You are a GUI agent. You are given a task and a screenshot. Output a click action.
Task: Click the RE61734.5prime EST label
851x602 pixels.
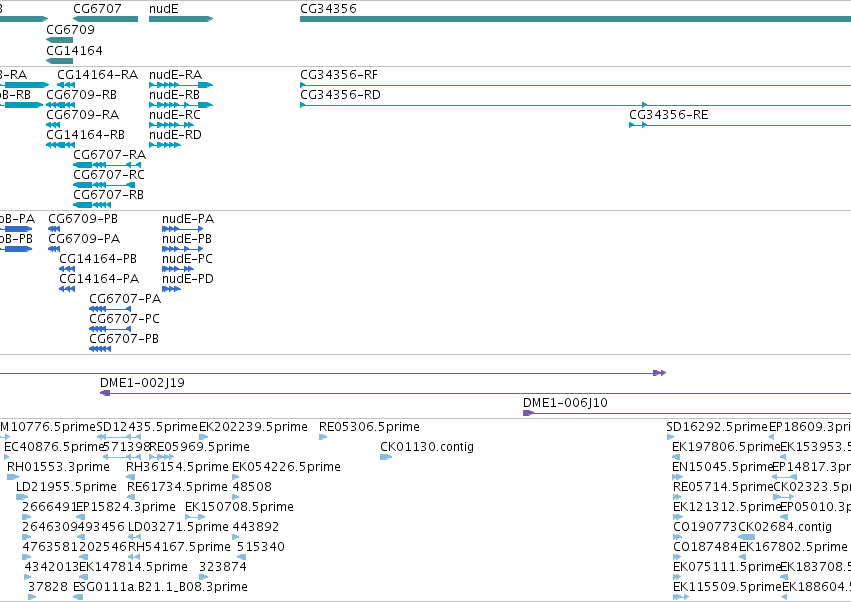pyautogui.click(x=177, y=487)
